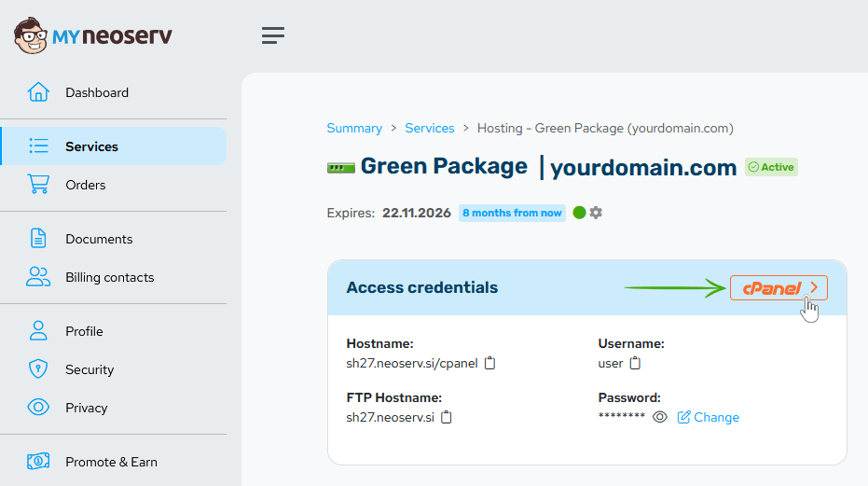Open the Services breadcrumb link
Screen dimensions: 868x486
point(430,128)
